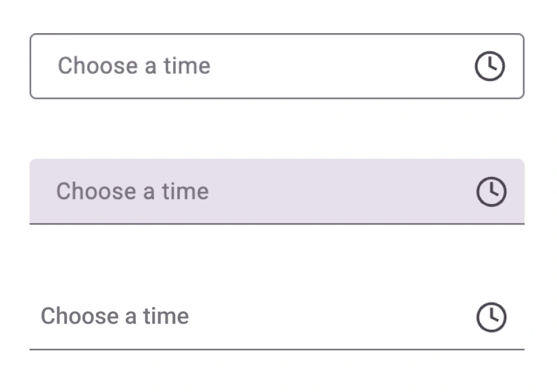Viewport: 557px width, 392px height.
Task: Click the grey 'Choose a time' label in the filled box
Action: 132,191
